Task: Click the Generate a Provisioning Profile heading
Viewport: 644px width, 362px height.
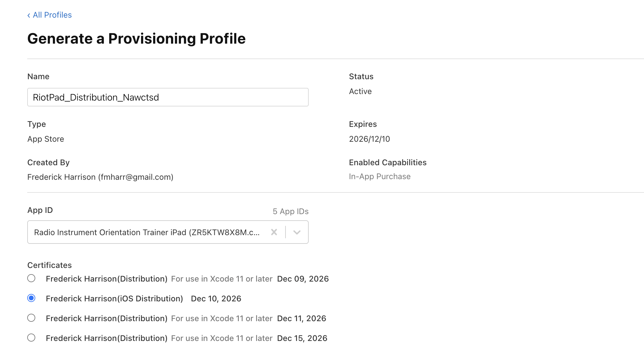Action: pyautogui.click(x=136, y=39)
